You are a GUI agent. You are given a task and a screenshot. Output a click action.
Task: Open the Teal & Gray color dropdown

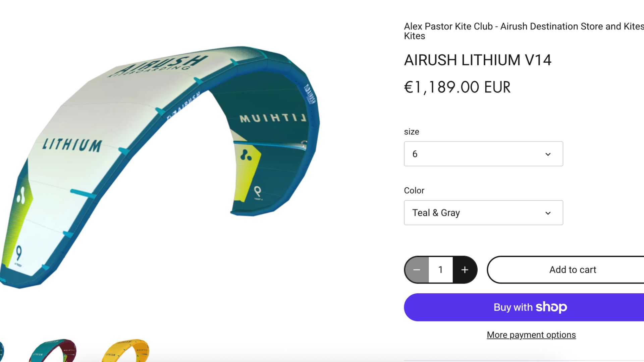tap(483, 213)
